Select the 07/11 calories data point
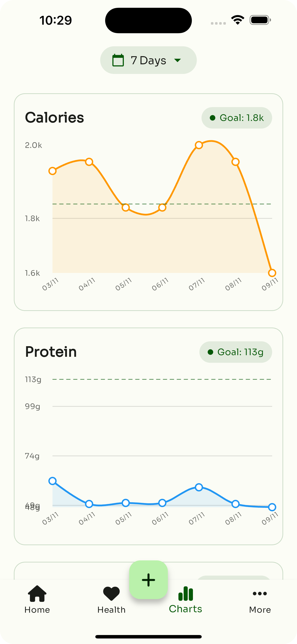 (x=199, y=145)
